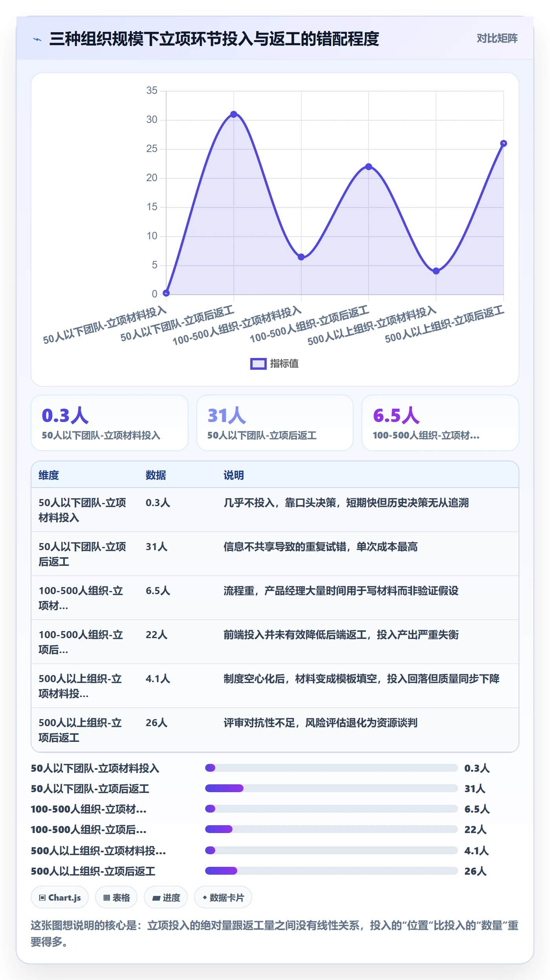
Task: Click the description 流程重，产品经理大量时间用于写材料
Action: pyautogui.click(x=341, y=591)
